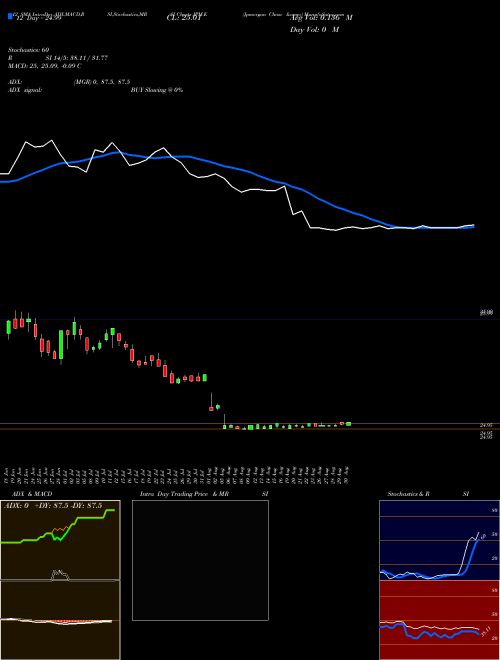Click the 'BUY Slowing @ 0%' signal text
Image resolution: width=500 pixels, height=660 pixels.
pyautogui.click(x=157, y=90)
